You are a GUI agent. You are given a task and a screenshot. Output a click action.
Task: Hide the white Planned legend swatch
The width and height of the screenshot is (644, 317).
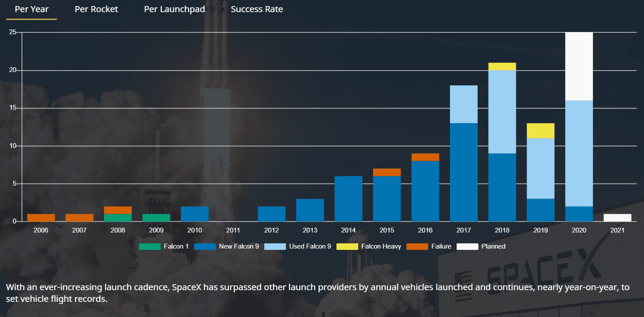467,246
